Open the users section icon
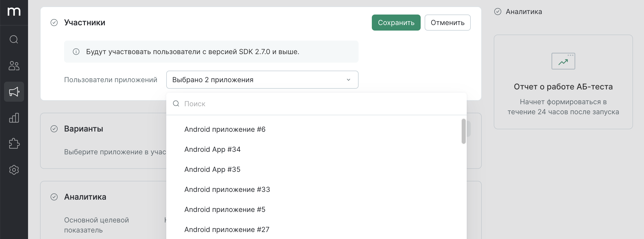The height and width of the screenshot is (239, 644). pos(14,66)
